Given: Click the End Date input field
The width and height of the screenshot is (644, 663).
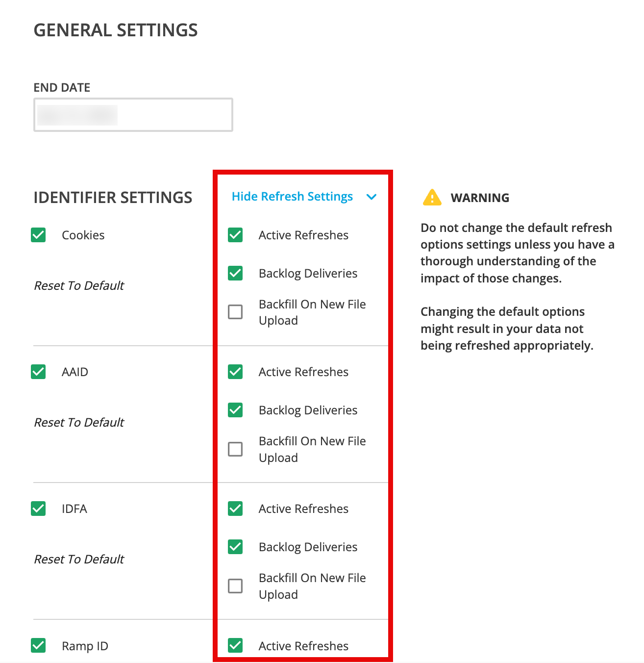Looking at the screenshot, I should pyautogui.click(x=133, y=115).
